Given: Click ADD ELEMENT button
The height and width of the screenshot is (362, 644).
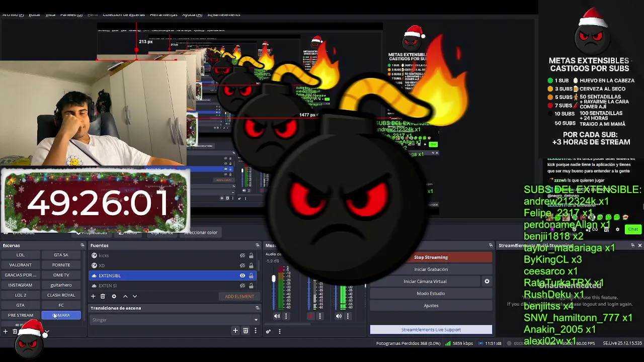Looking at the screenshot, I should point(239,297).
